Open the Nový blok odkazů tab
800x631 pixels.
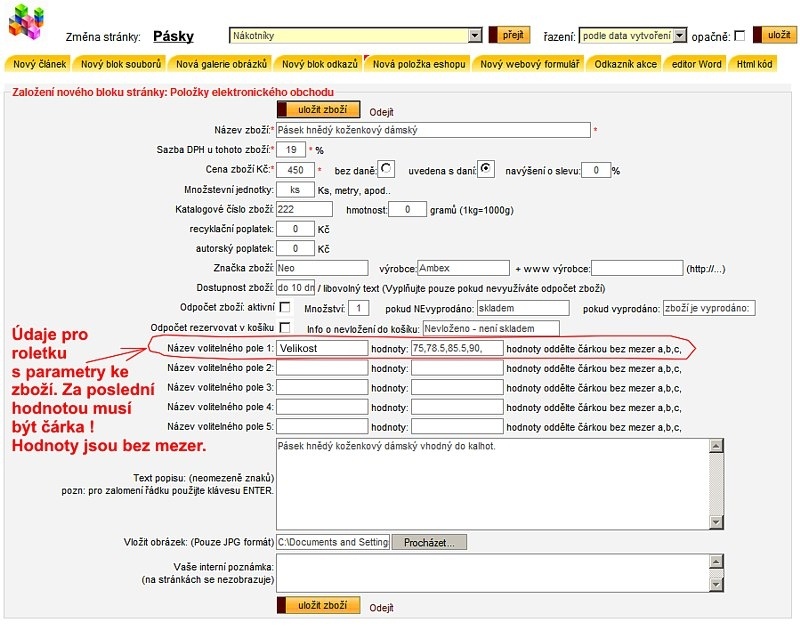pos(319,64)
